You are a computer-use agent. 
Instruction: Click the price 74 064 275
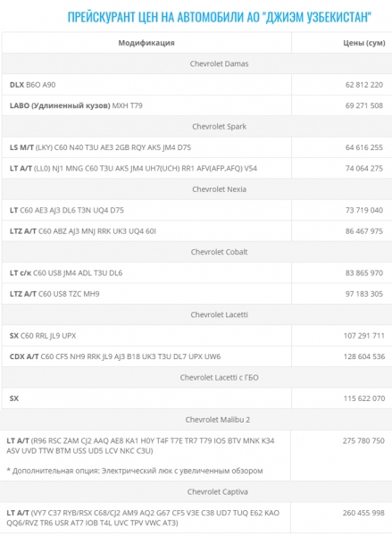[364, 168]
